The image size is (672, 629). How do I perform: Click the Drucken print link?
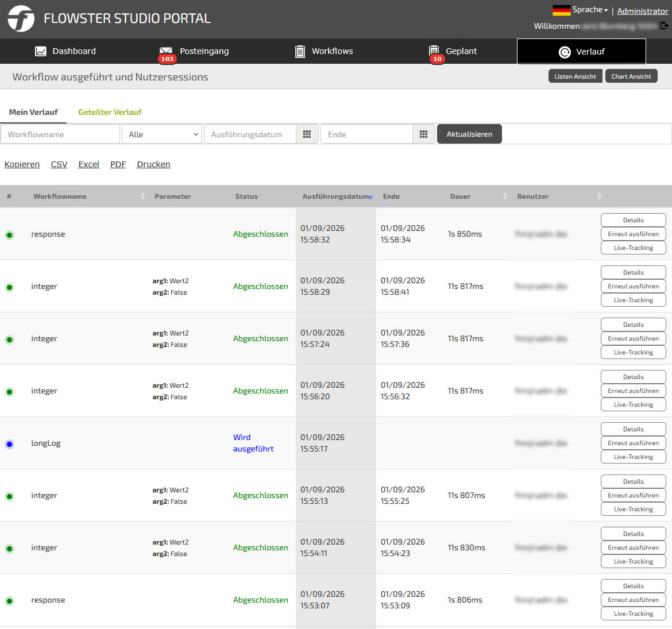point(153,164)
